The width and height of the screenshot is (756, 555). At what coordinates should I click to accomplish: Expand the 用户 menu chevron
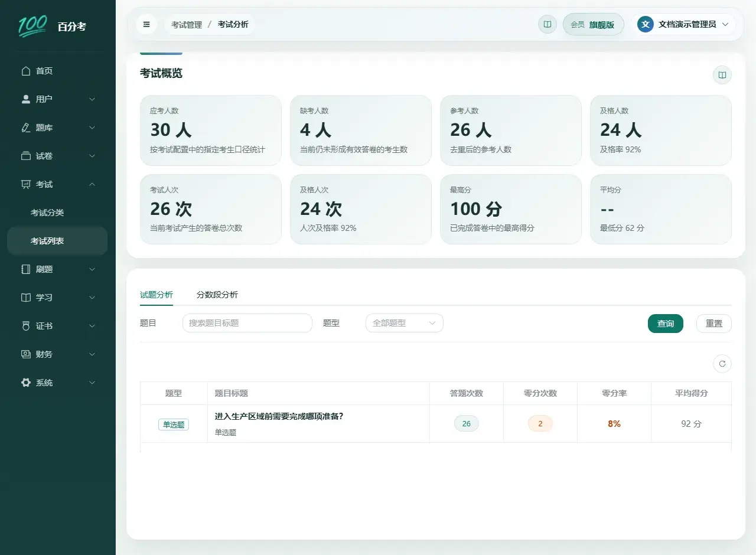tap(92, 99)
